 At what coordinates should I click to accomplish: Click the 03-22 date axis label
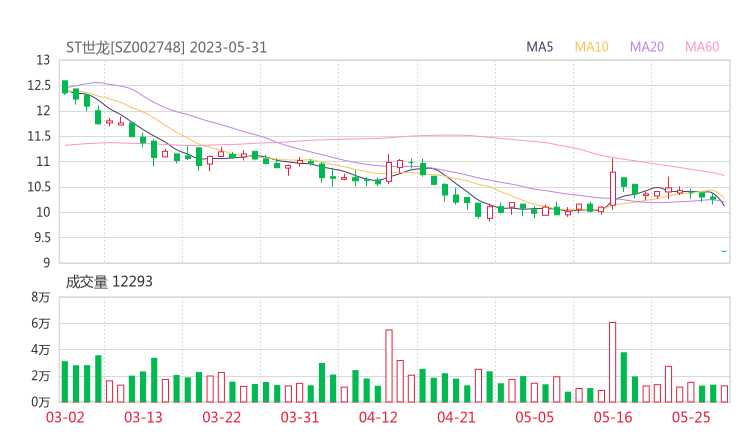(221, 417)
